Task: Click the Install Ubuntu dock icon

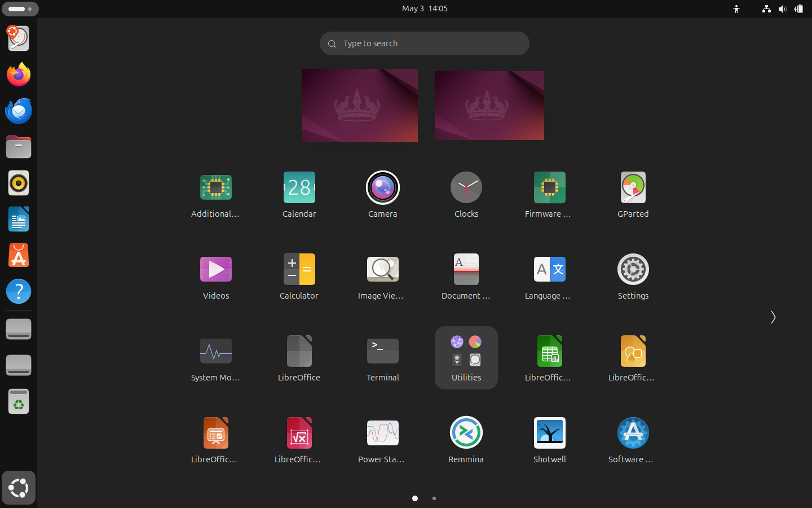Action: 19,38
